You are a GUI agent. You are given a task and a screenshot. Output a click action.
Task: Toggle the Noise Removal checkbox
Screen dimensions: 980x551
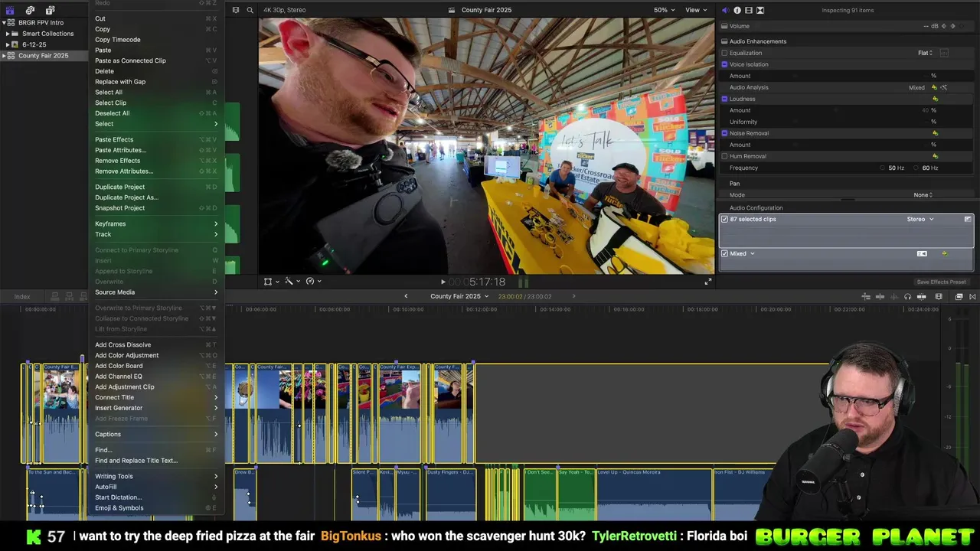(724, 133)
